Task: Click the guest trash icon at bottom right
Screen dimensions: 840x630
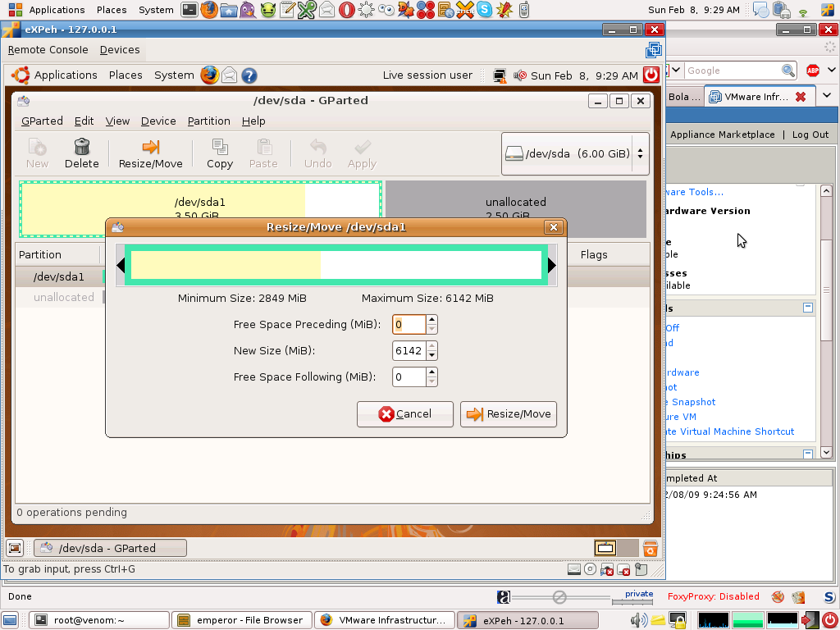Action: point(650,549)
